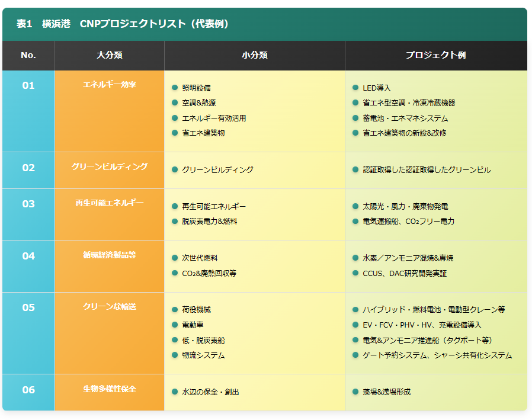Viewport: 532px width, 420px height.
Task: Select CCUS、DAC研究開発実証 entry
Action: pyautogui.click(x=405, y=273)
